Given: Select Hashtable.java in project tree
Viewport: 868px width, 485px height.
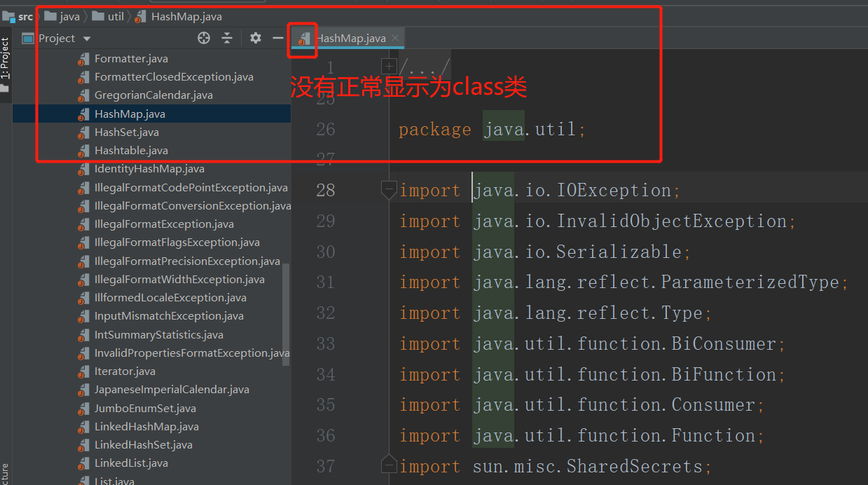Looking at the screenshot, I should [131, 151].
